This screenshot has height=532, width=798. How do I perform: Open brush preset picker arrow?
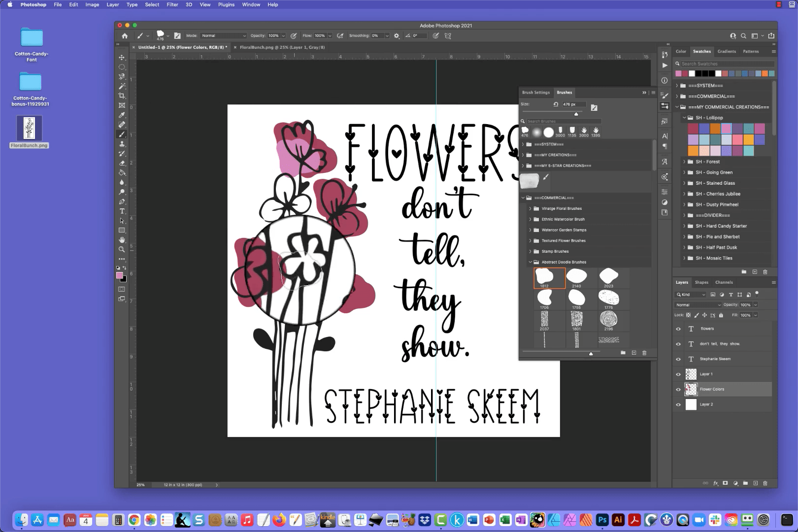168,36
